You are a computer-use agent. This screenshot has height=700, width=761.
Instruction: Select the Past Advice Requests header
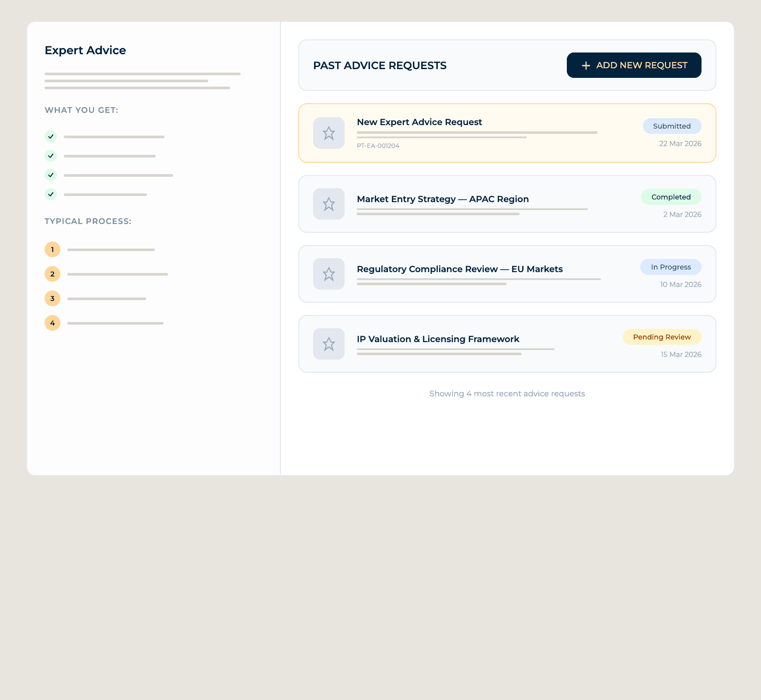click(x=380, y=65)
